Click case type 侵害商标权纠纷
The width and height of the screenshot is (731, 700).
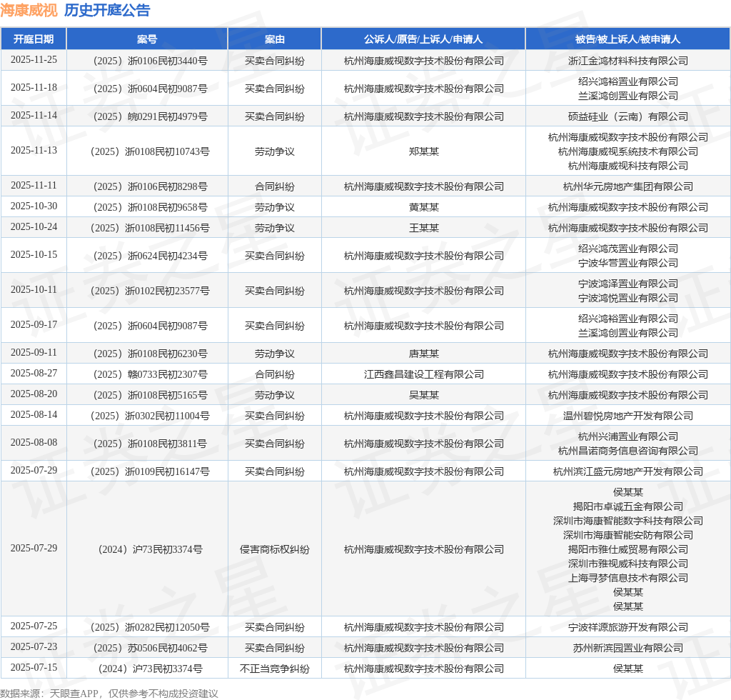275,550
